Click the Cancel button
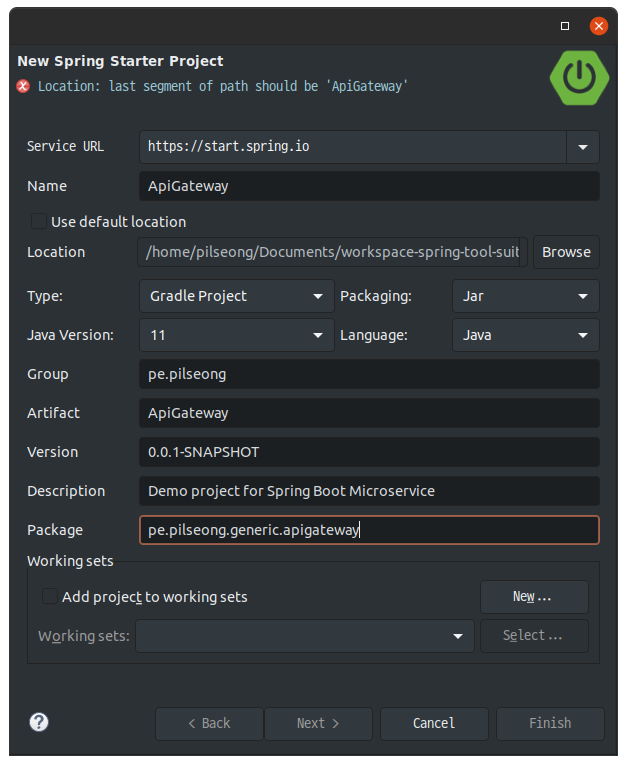The height and width of the screenshot is (765, 627). pos(434,724)
